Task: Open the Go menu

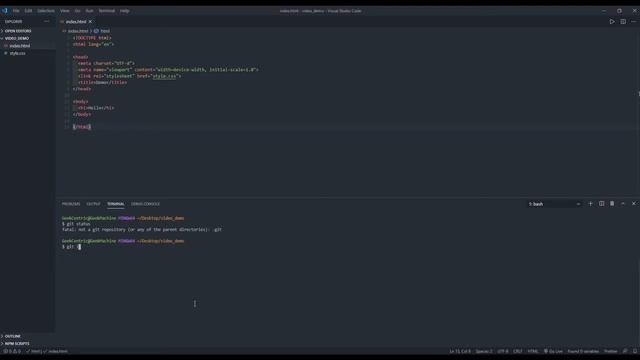Action: [x=78, y=11]
